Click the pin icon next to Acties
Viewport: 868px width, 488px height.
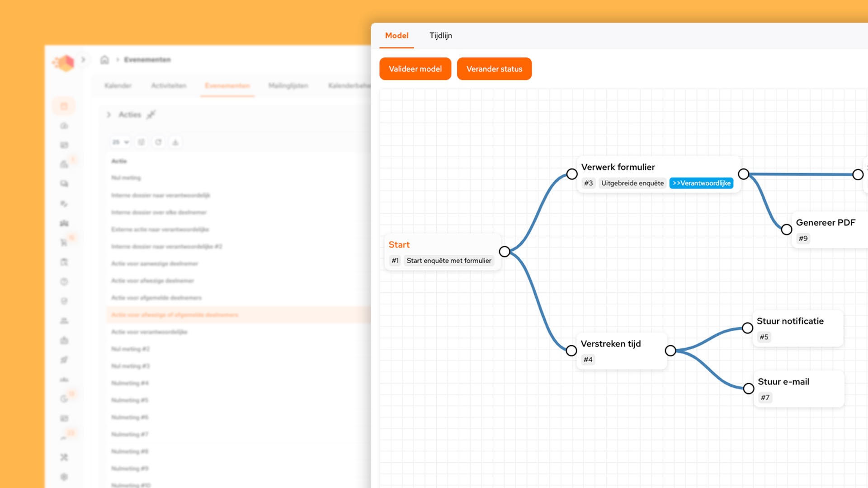(x=151, y=115)
